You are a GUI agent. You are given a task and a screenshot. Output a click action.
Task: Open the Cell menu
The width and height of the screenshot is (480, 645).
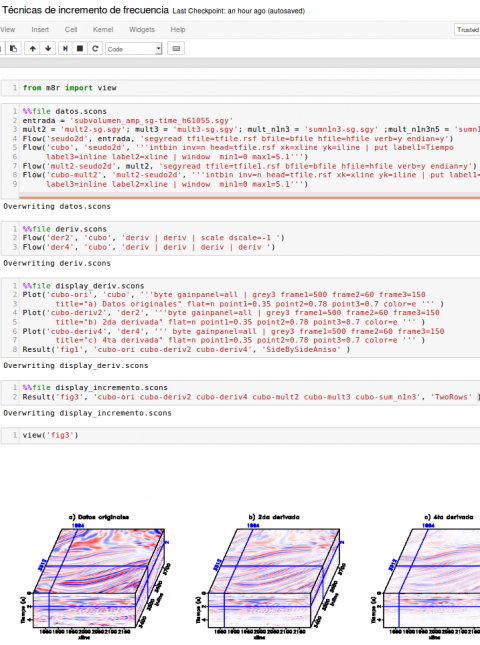click(71, 30)
